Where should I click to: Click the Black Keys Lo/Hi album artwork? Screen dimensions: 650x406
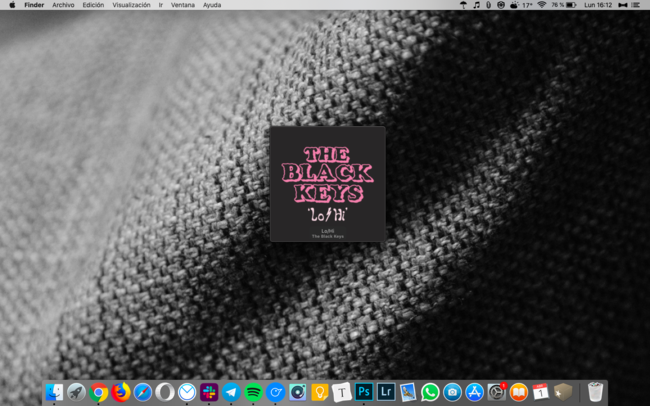(327, 184)
